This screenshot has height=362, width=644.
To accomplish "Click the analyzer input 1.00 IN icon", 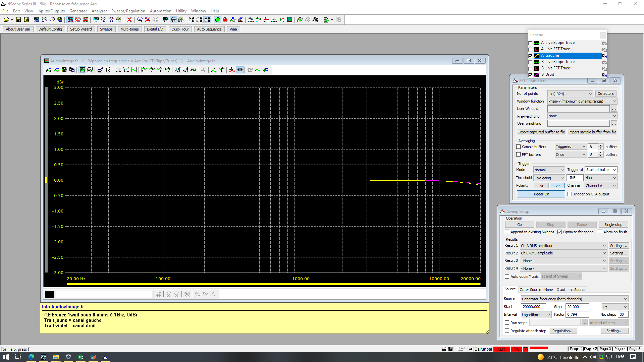I will pos(96,20).
